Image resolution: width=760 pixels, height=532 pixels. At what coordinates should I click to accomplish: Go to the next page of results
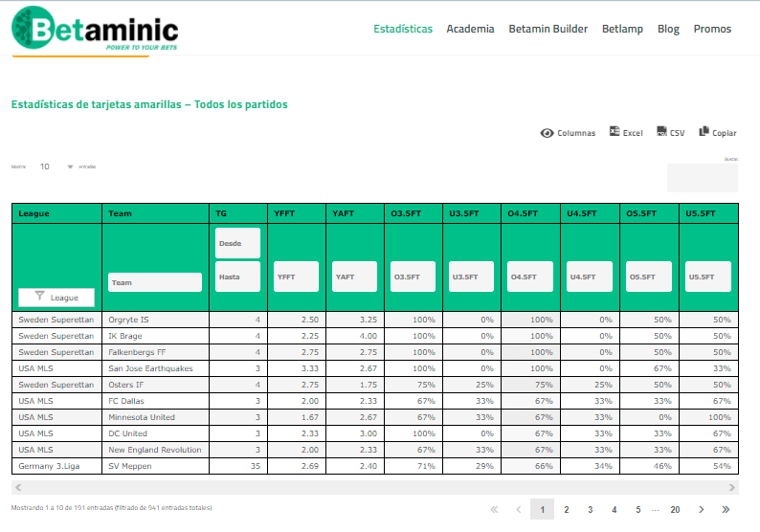701,509
